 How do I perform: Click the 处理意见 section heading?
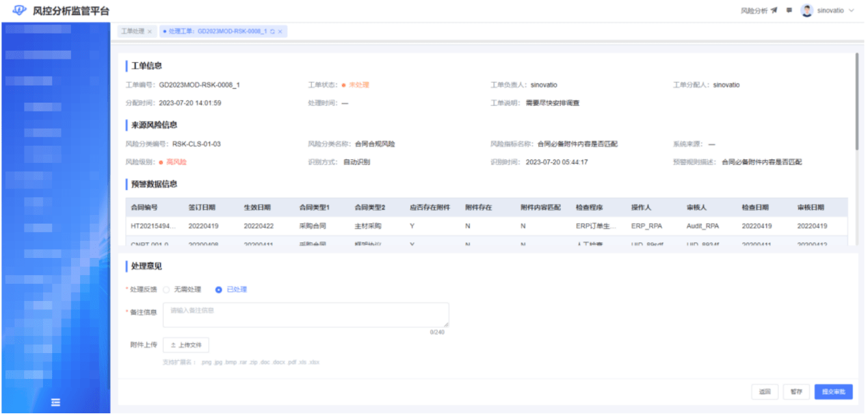pyautogui.click(x=146, y=265)
